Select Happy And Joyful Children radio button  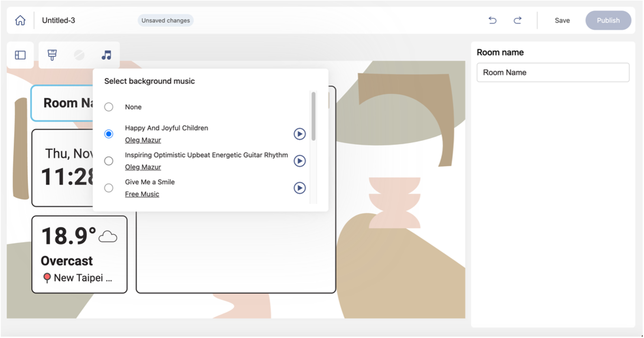[x=109, y=134]
